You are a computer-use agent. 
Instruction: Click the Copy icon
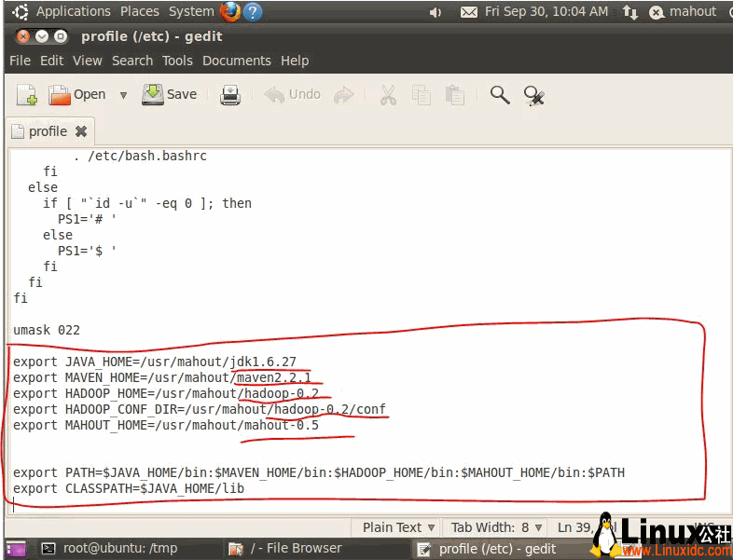[422, 95]
